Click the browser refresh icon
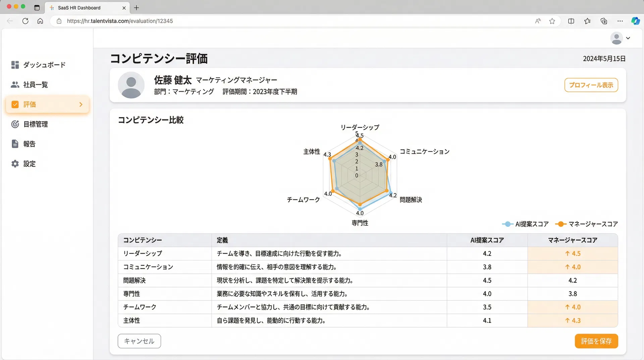The height and width of the screenshot is (360, 644). tap(25, 21)
